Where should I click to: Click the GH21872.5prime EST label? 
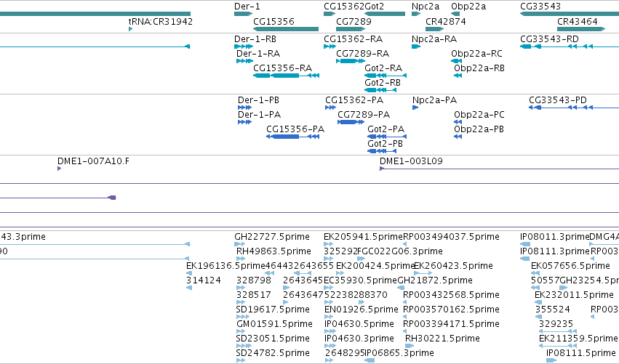click(x=435, y=280)
